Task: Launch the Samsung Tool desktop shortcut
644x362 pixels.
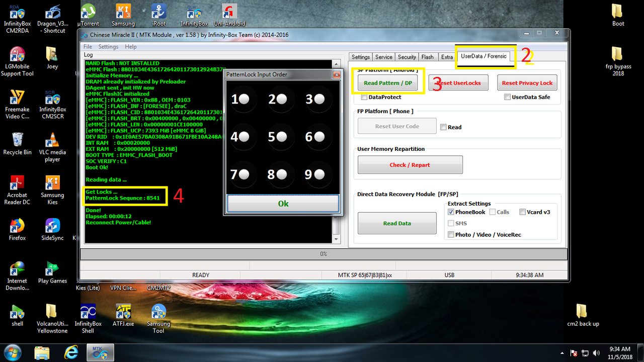Action: click(x=158, y=319)
